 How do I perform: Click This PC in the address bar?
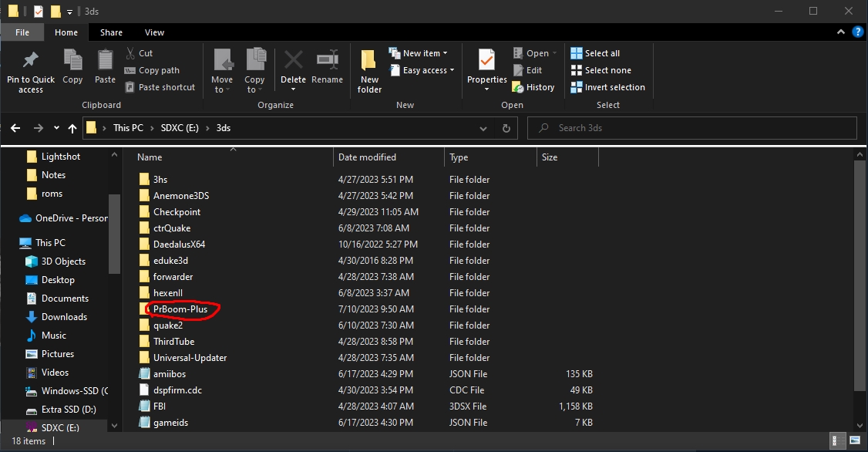(x=129, y=128)
